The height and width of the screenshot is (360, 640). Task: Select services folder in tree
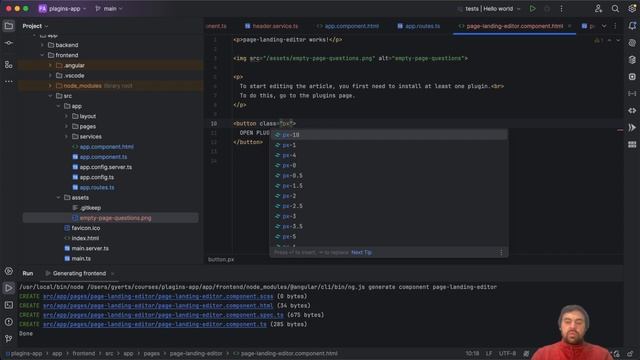[x=91, y=137]
